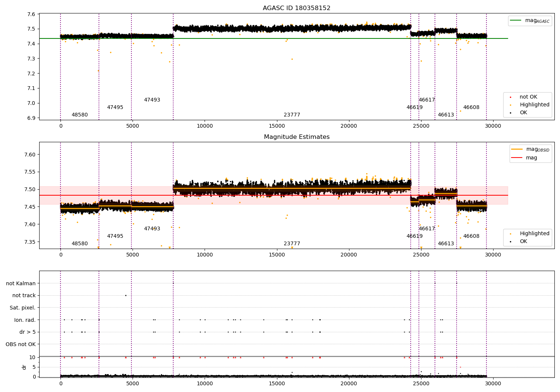Select the 7.35 y-axis tick of middle plot
The height and width of the screenshot is (392, 560).
point(30,242)
